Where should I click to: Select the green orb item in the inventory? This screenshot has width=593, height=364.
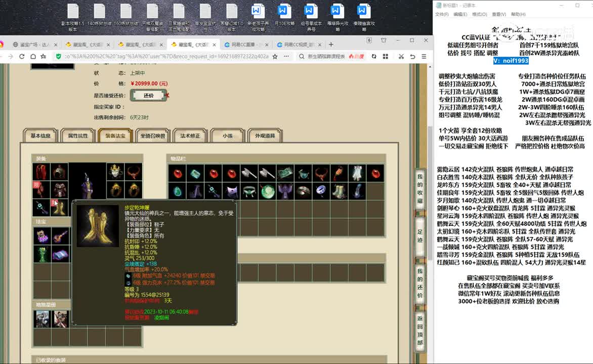(x=267, y=191)
